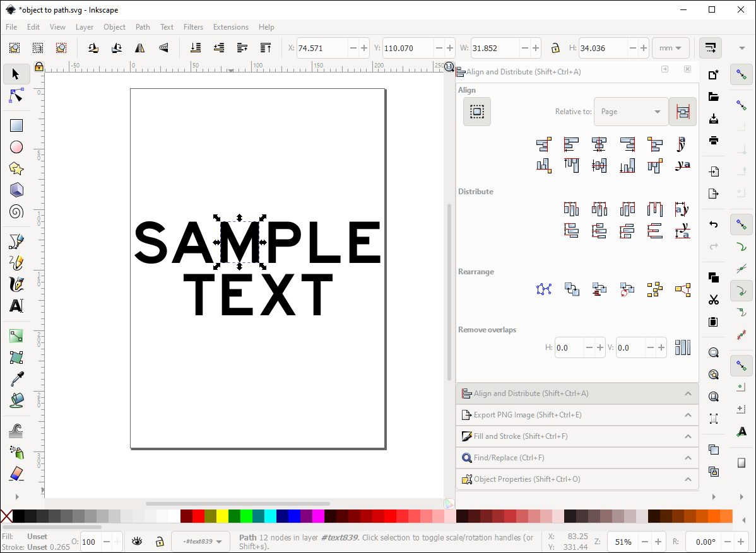
Task: Toggle layer visibility eye icon
Action: (x=137, y=542)
